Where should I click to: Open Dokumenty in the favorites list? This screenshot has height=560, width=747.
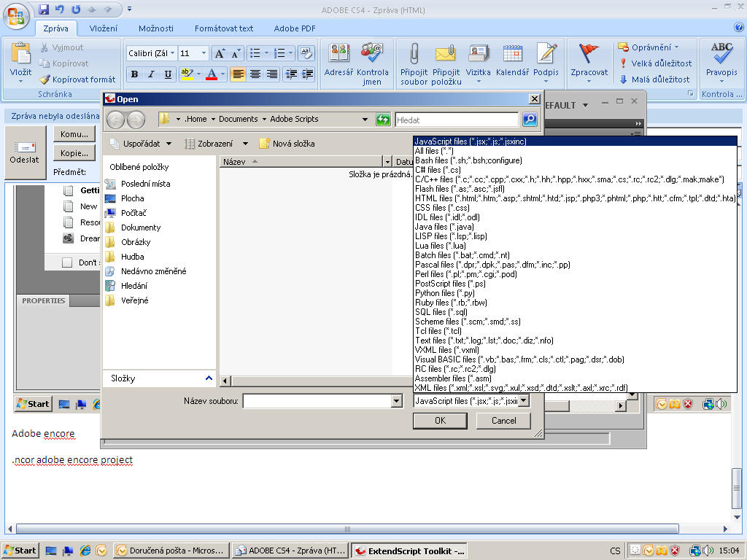pyautogui.click(x=141, y=227)
